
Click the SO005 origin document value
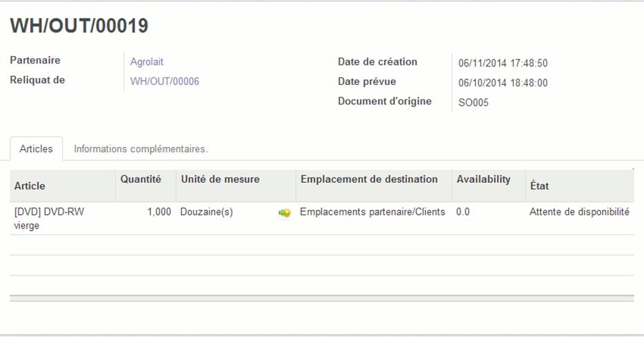coord(473,102)
